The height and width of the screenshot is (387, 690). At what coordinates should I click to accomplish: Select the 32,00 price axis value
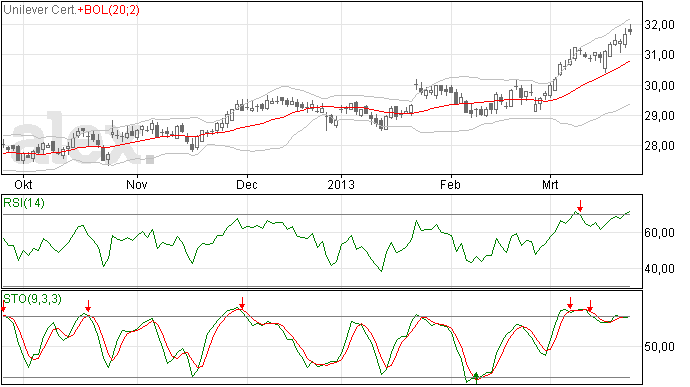pos(659,25)
